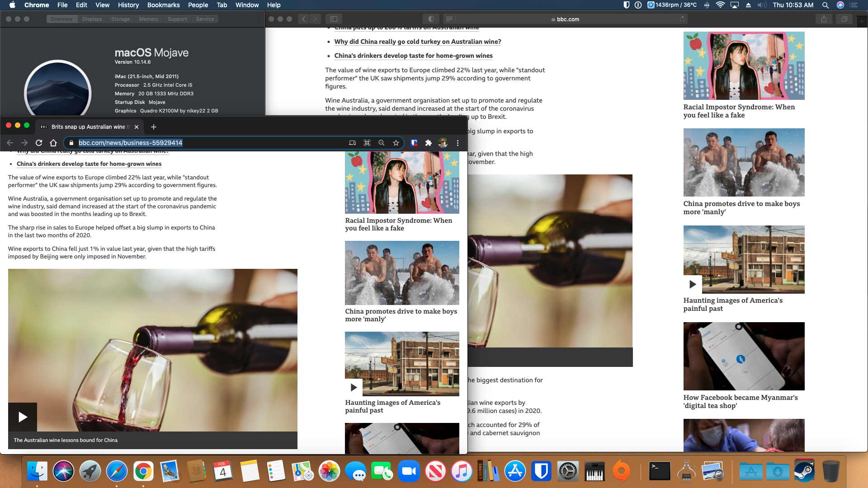The height and width of the screenshot is (488, 868).
Task: Open the Wi-Fi status menu
Action: 721,5
